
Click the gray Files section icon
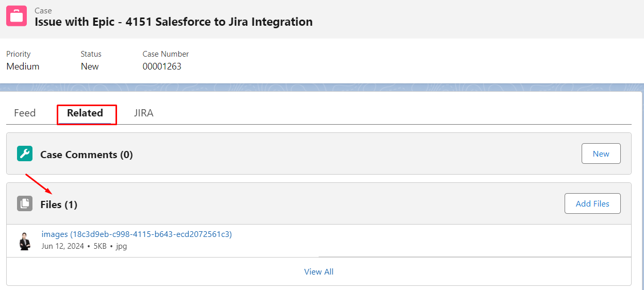[x=25, y=204]
